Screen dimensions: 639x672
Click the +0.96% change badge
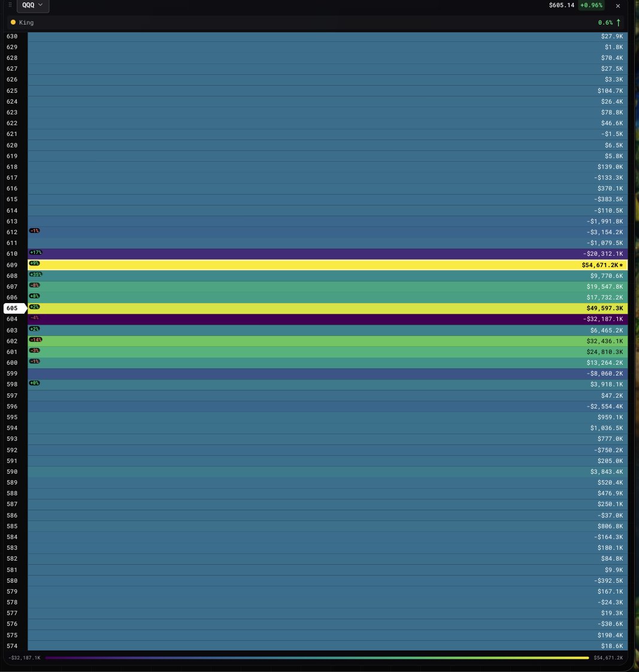[x=591, y=5]
